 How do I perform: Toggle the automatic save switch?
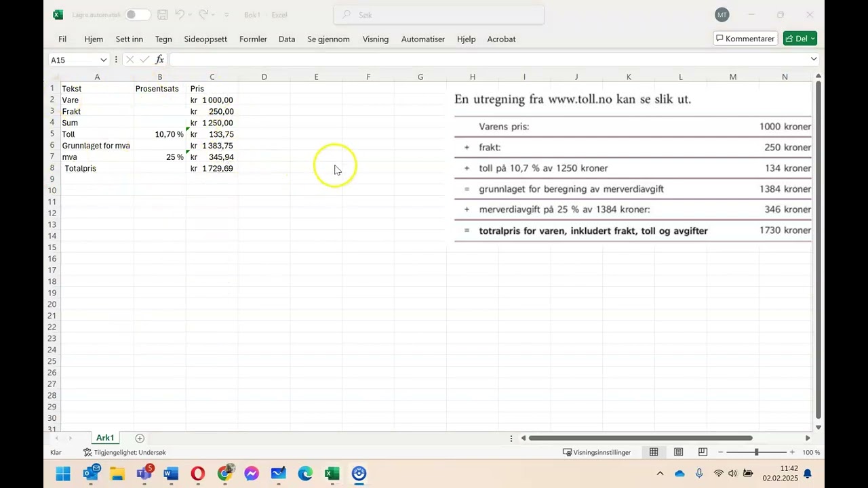click(x=138, y=14)
